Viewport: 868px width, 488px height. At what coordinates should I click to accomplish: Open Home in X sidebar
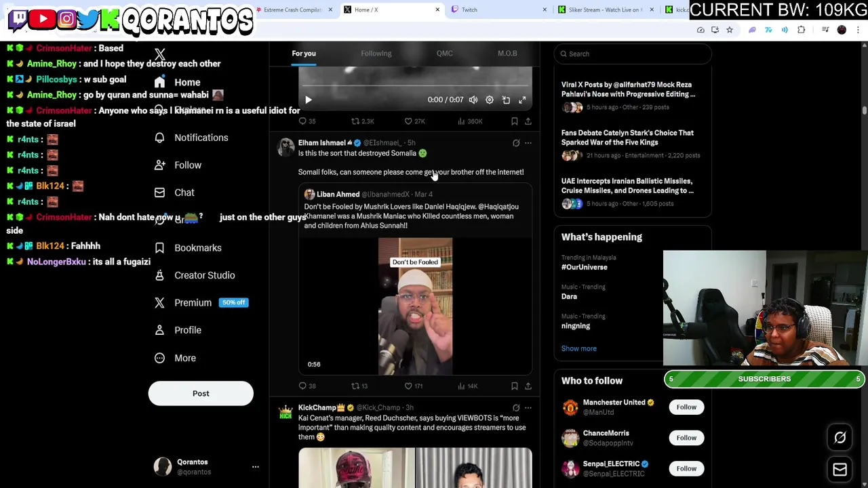178,82
